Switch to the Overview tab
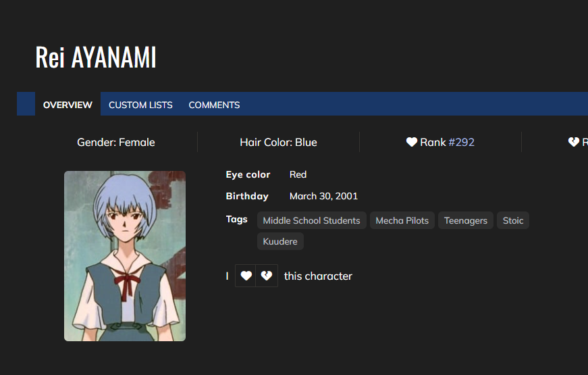This screenshot has width=588, height=375. [68, 105]
